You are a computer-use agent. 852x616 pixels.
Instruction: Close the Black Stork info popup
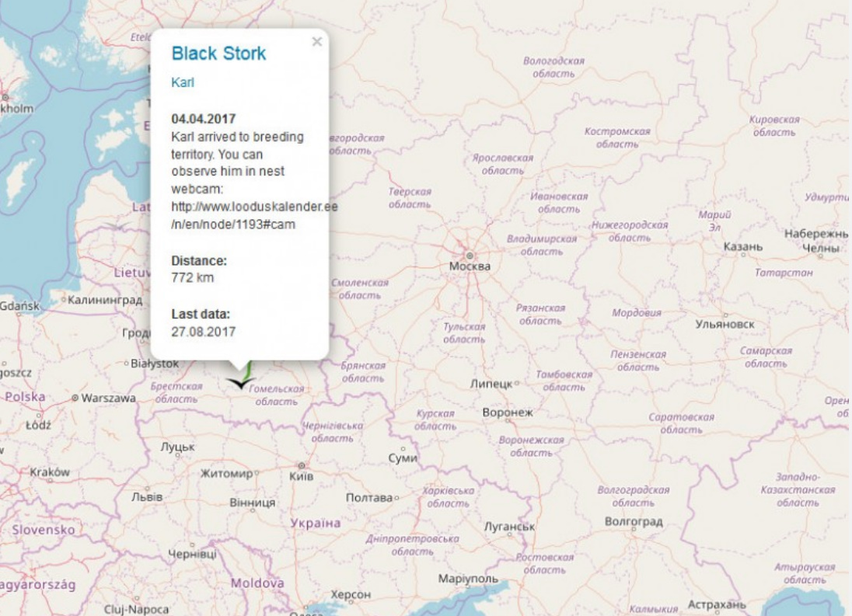click(x=316, y=42)
